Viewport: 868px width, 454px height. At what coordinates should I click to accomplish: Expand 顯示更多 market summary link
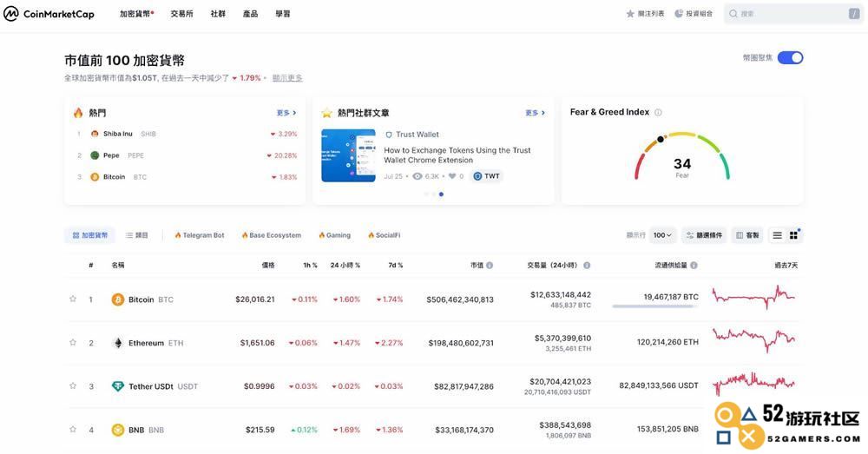pos(287,78)
